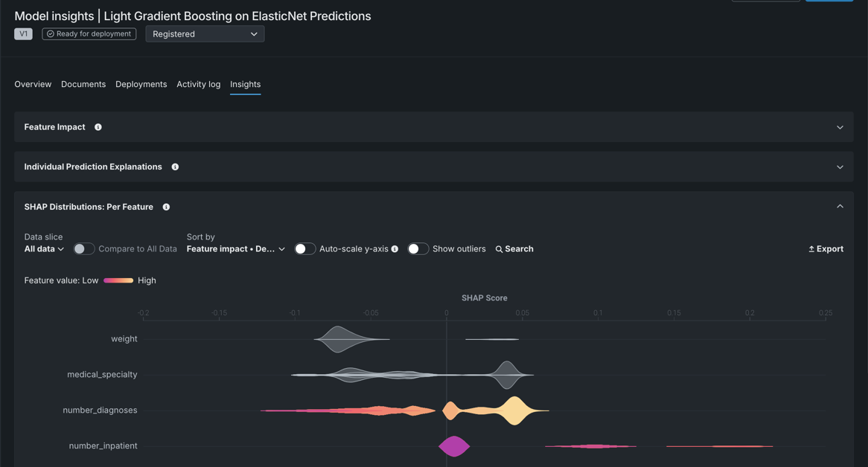Click Auto-scale y-axis info icon
This screenshot has width=868, height=467.
click(395, 249)
